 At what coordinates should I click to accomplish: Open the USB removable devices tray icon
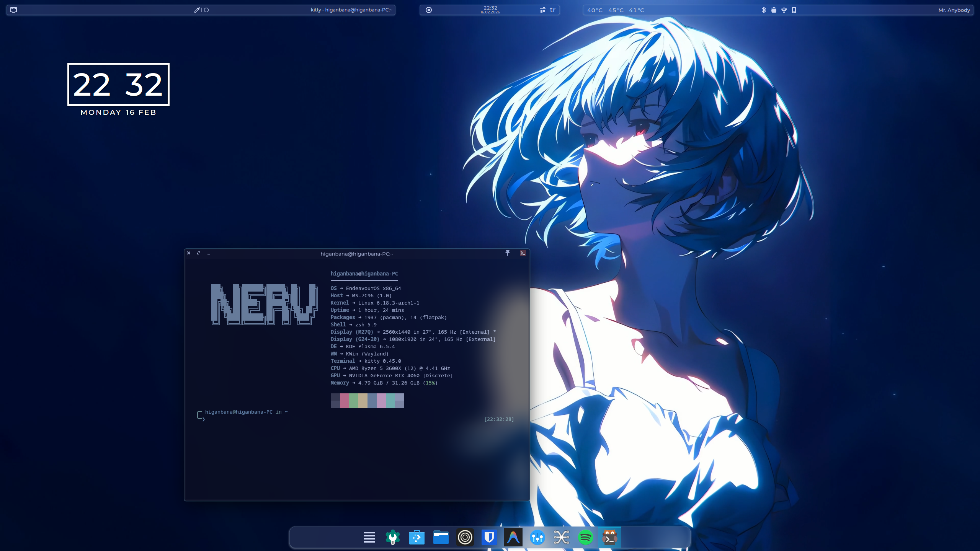[x=784, y=10]
